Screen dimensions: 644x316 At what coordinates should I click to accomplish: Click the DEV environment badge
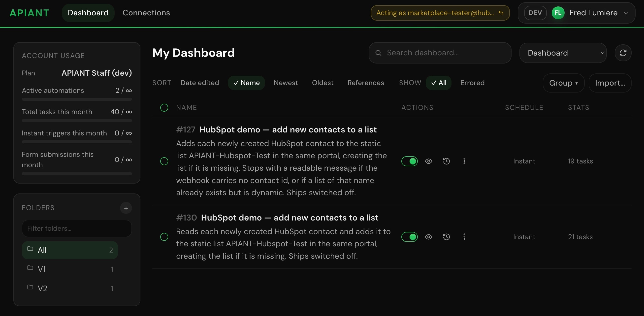click(535, 13)
